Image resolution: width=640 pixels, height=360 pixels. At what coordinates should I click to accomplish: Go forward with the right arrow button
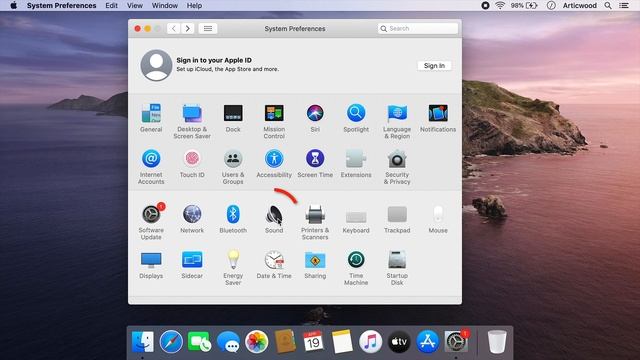tap(187, 29)
